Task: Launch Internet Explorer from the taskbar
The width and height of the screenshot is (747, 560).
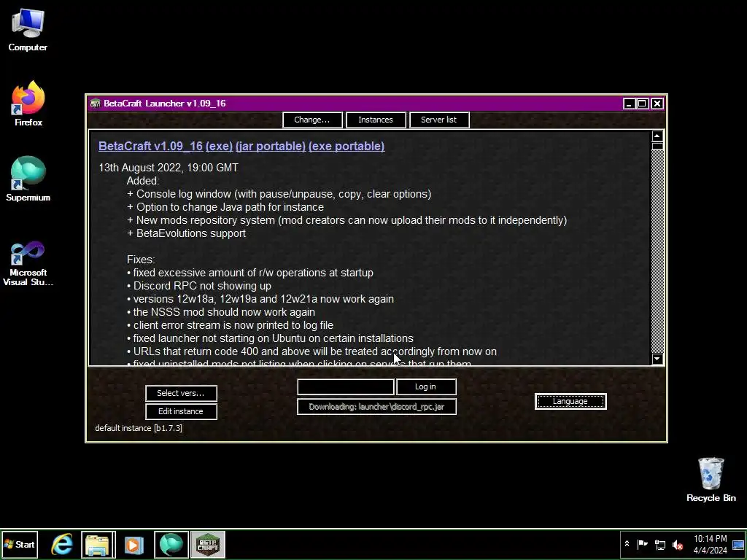Action: (x=62, y=544)
